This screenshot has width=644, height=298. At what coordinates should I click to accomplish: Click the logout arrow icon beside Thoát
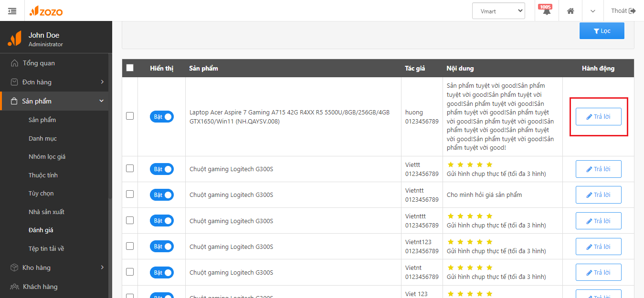click(633, 11)
